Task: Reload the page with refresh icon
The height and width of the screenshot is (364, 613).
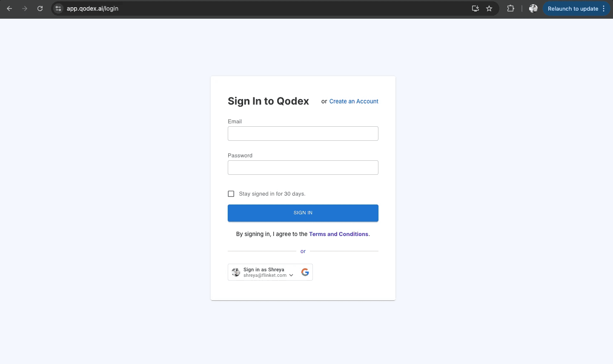Action: 40,9
